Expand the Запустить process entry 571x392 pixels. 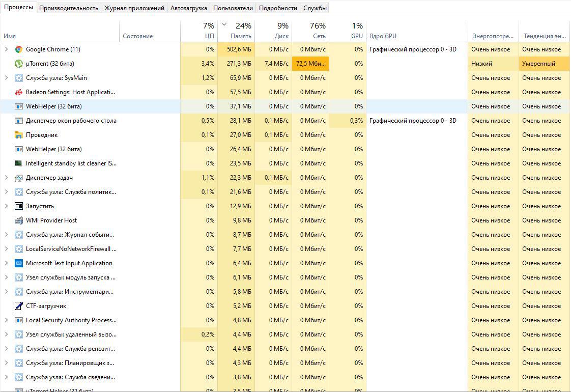pos(7,206)
